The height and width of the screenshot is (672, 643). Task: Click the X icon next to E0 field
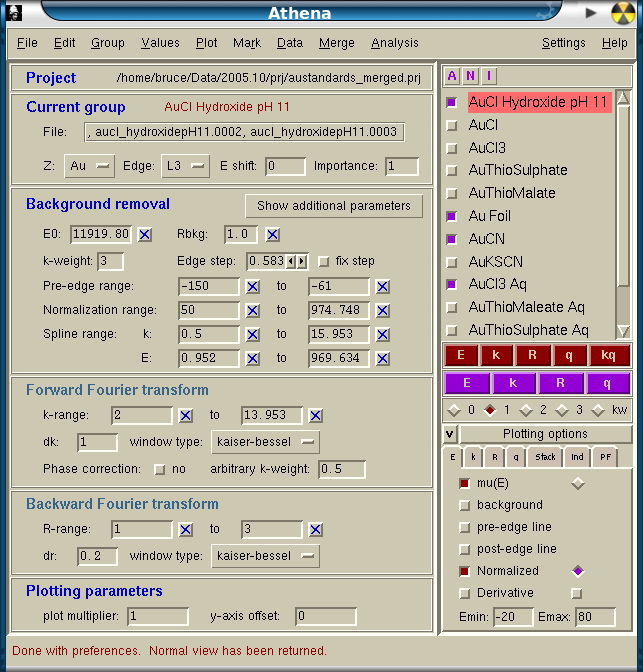pos(145,235)
